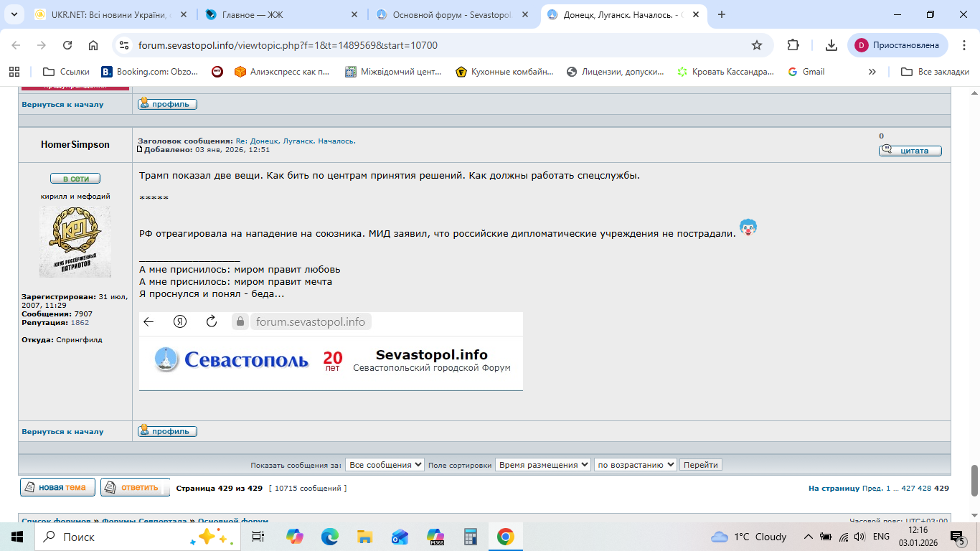Close the 'Главное — ЖЖ' tab

[353, 14]
